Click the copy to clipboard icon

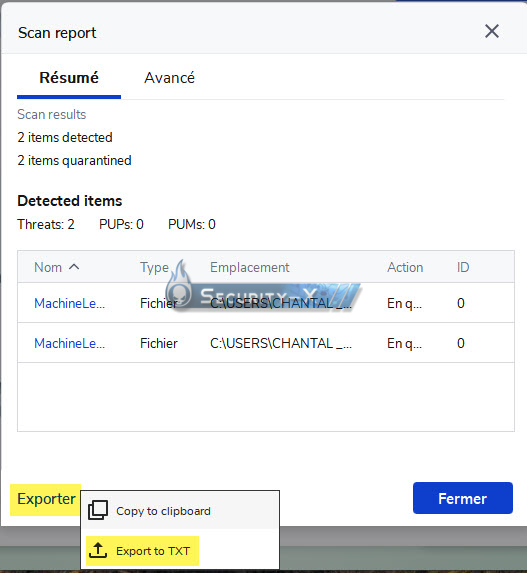click(98, 510)
